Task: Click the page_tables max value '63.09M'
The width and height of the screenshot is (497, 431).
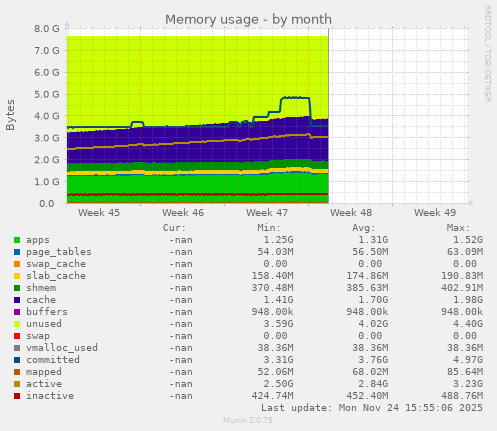Action: (x=465, y=252)
